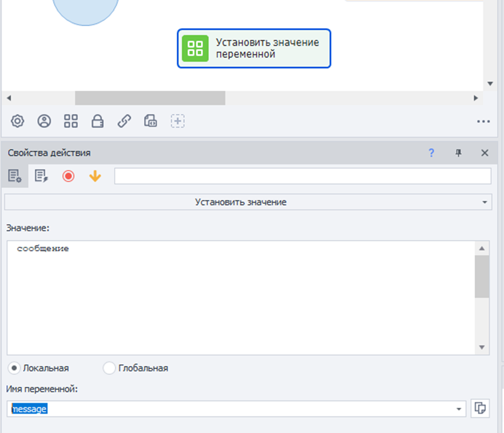504x433 pixels.
Task: Switch to the list-with-lightning tab icon
Action: pos(42,176)
